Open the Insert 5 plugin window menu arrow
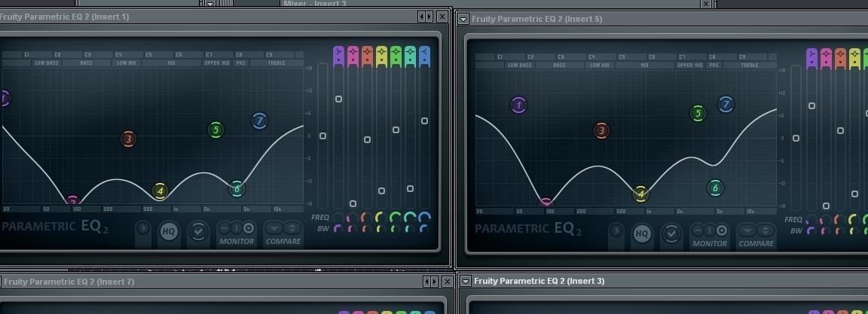868x314 pixels. (x=464, y=19)
